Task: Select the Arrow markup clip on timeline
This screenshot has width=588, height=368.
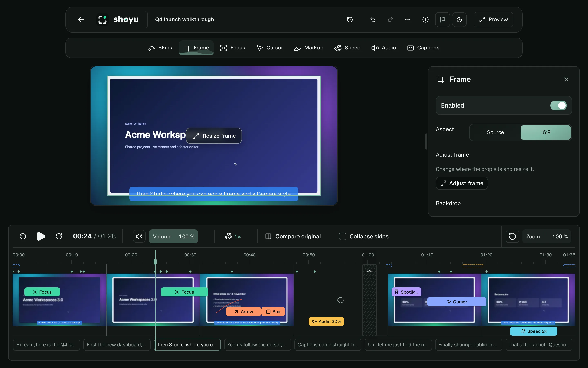Action: (243, 312)
